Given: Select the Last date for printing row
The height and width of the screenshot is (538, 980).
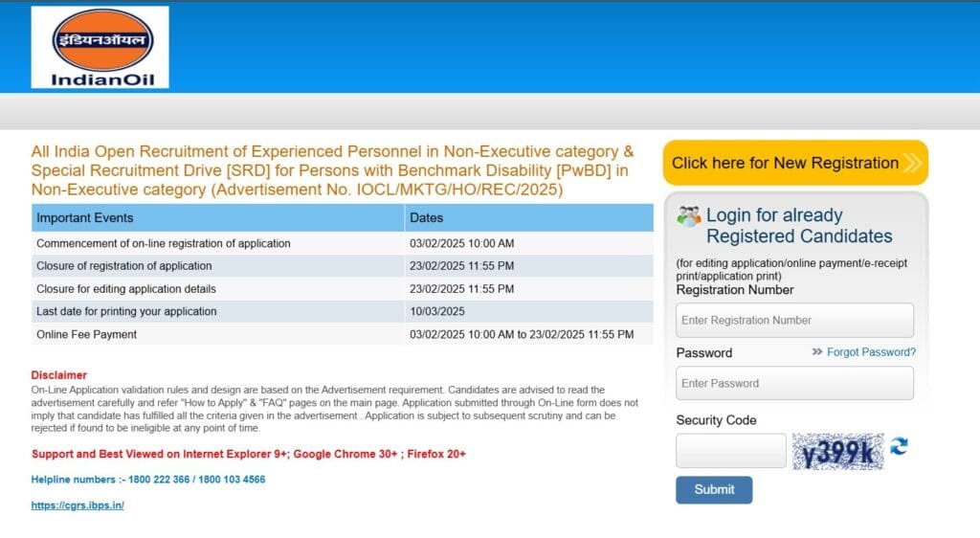Looking at the screenshot, I should pos(126,311).
